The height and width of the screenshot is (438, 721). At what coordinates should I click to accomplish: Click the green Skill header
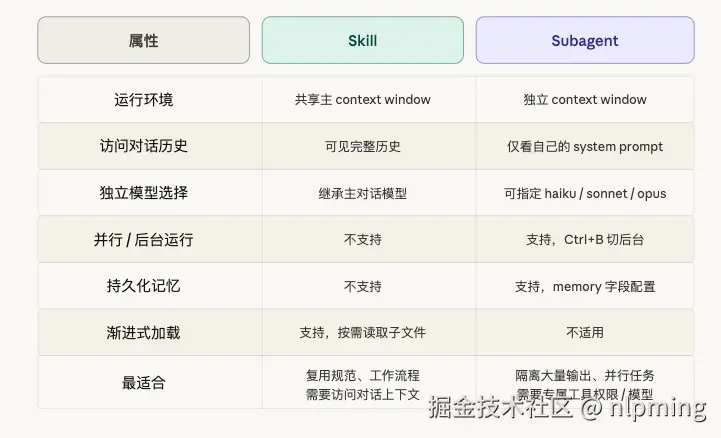[x=362, y=41]
